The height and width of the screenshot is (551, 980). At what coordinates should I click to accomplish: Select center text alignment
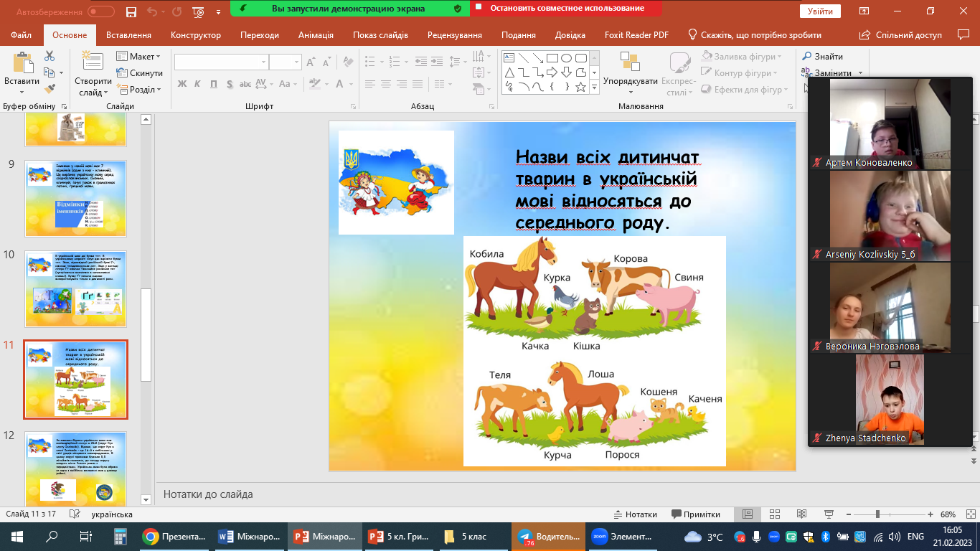[x=386, y=84]
